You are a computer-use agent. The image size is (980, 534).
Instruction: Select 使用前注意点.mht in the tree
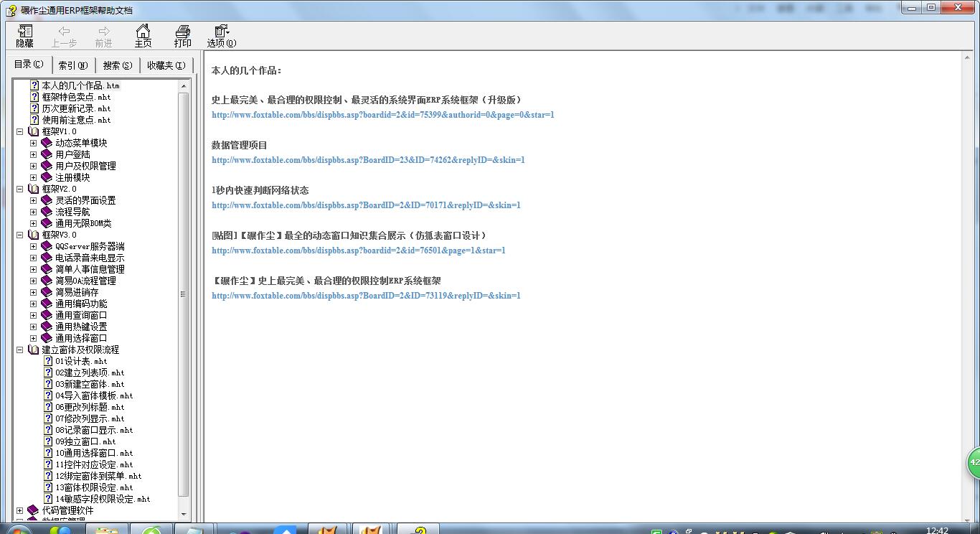(x=76, y=120)
